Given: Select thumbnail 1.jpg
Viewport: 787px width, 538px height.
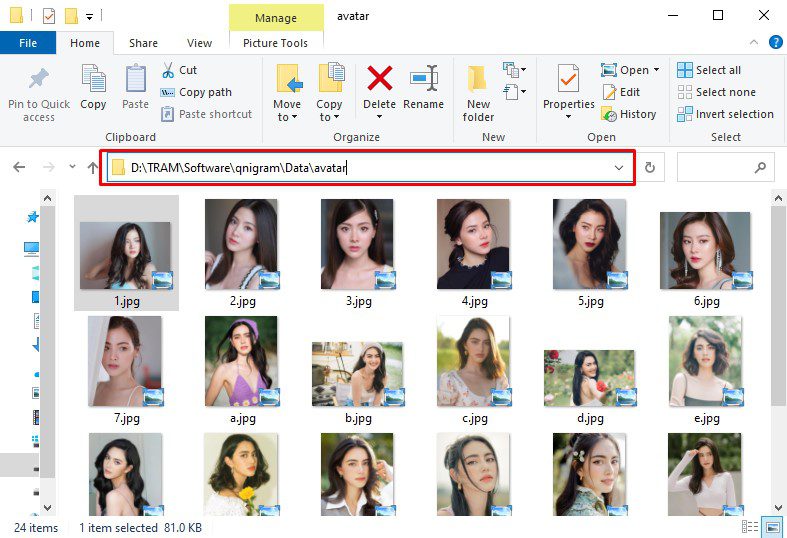Looking at the screenshot, I should point(126,253).
